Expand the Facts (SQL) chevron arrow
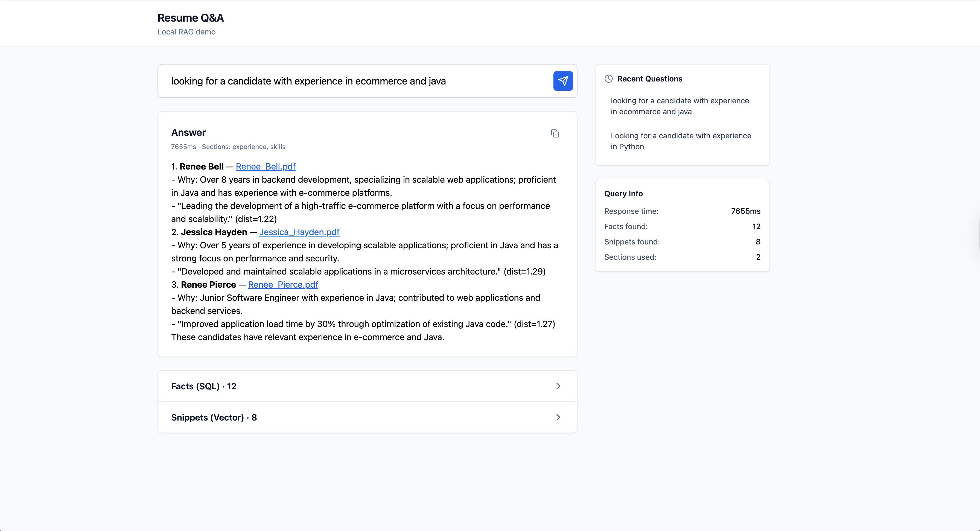 tap(558, 386)
